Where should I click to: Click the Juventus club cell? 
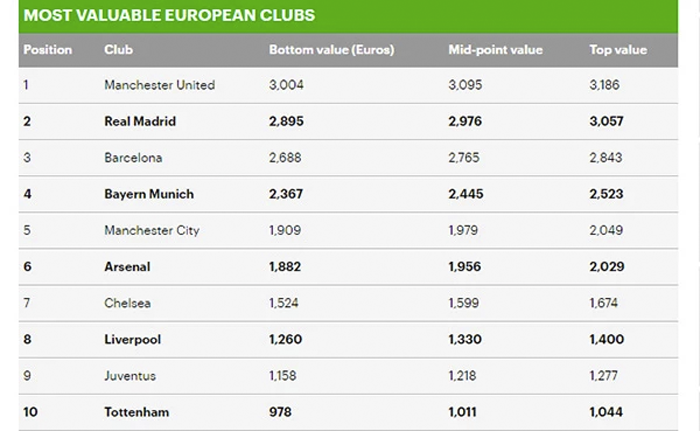[x=130, y=376]
